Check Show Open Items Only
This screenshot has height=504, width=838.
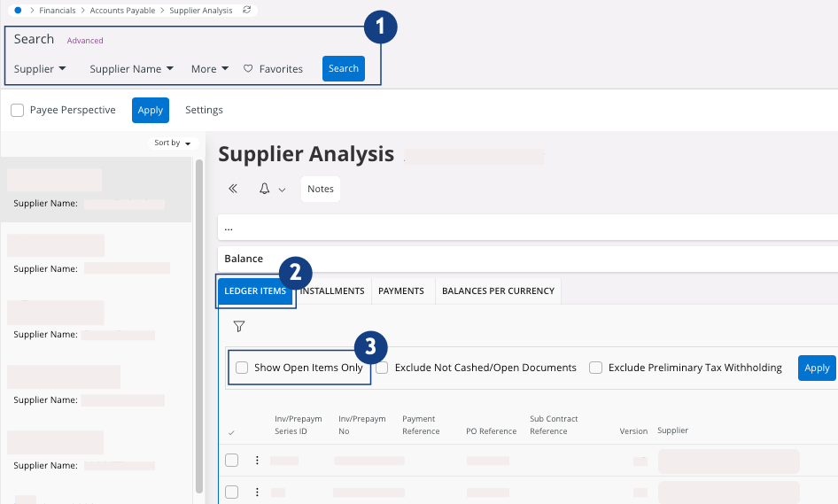pos(242,368)
